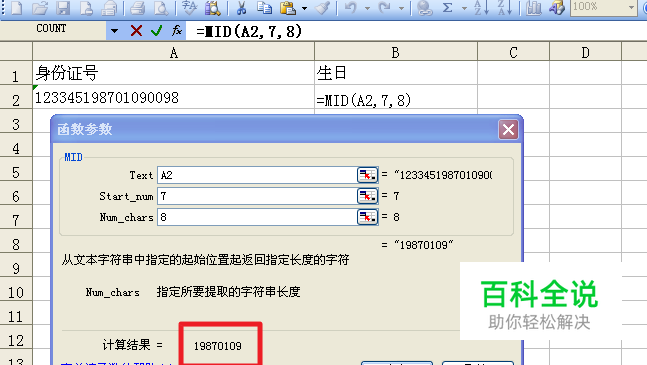Image resolution: width=647 pixels, height=365 pixels.
Task: Print the sheet using printer icon
Action: point(138,7)
